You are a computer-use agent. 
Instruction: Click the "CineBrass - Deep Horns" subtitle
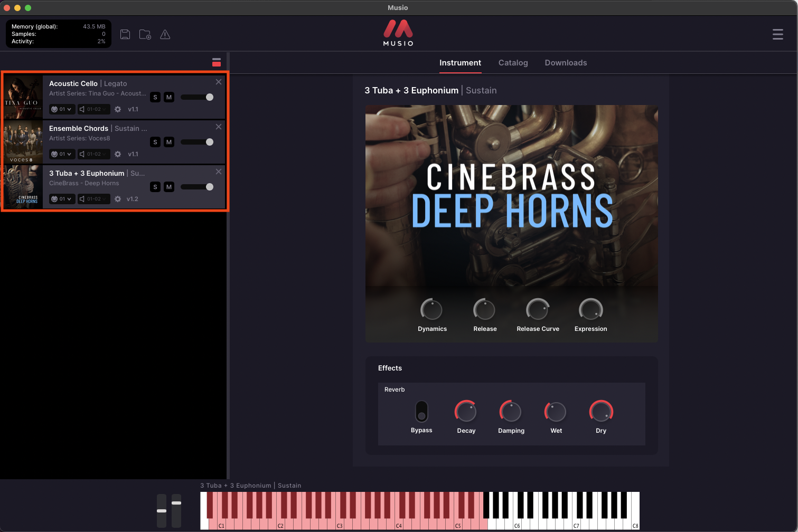[x=84, y=183]
